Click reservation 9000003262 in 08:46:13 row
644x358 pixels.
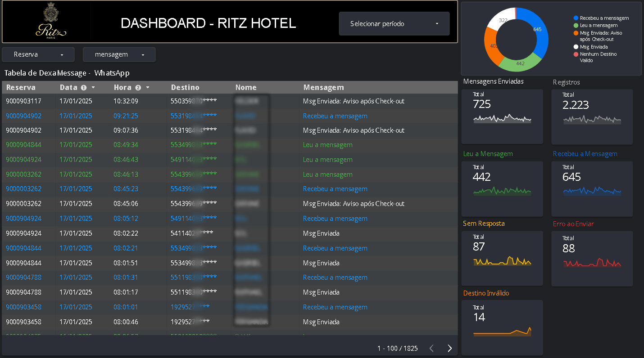pos(23,175)
